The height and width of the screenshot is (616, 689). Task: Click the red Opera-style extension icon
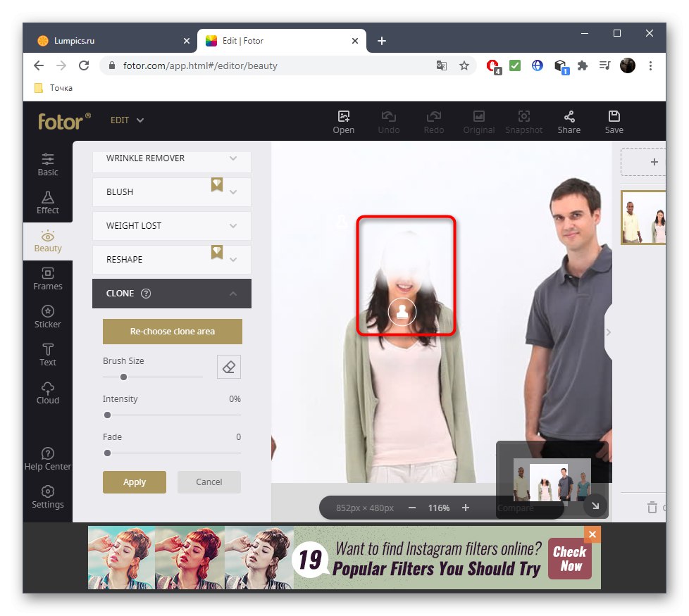coord(493,66)
